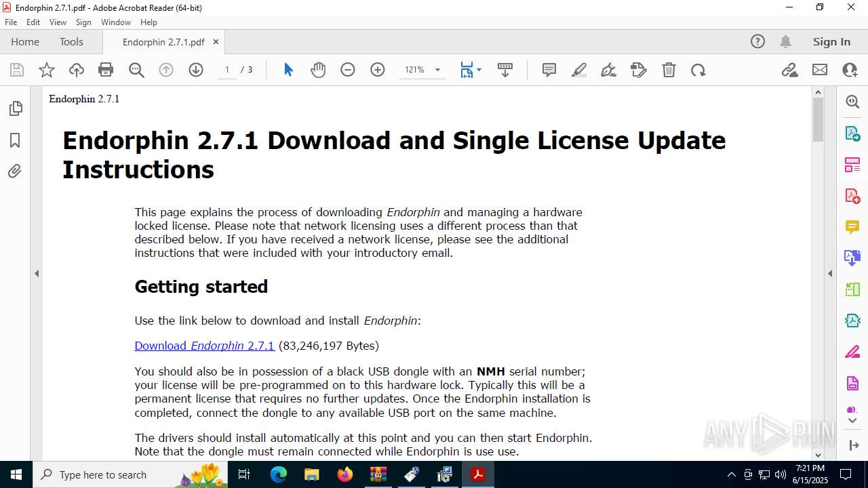Send file by email envelope icon
This screenshot has width=868, height=488.
click(820, 70)
